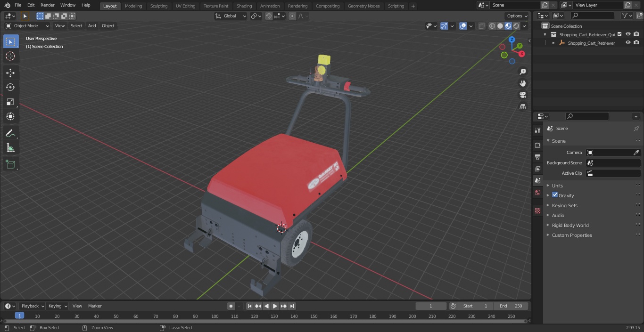
Task: Toggle the camera view icon
Action: [523, 95]
